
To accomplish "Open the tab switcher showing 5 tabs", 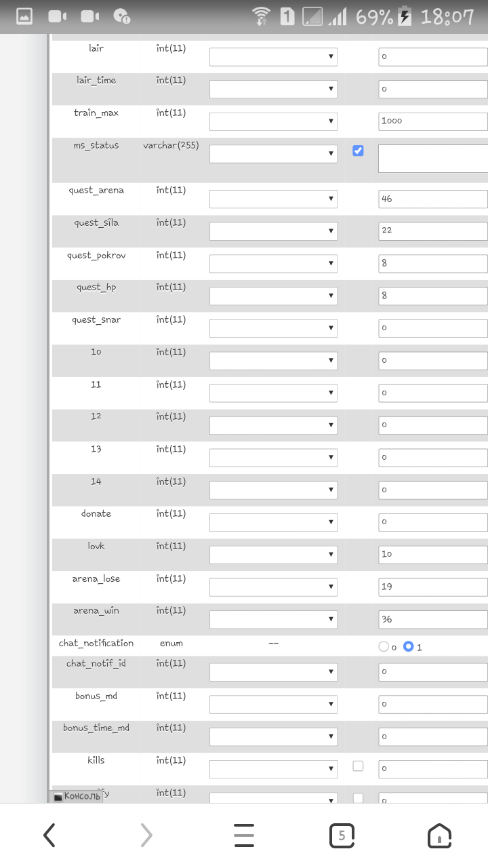I will (x=342, y=835).
